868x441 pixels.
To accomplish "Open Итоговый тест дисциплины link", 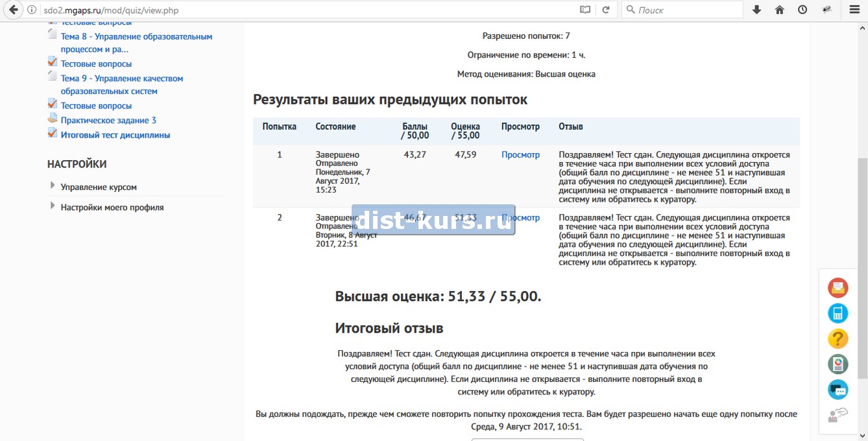I will 115,135.
